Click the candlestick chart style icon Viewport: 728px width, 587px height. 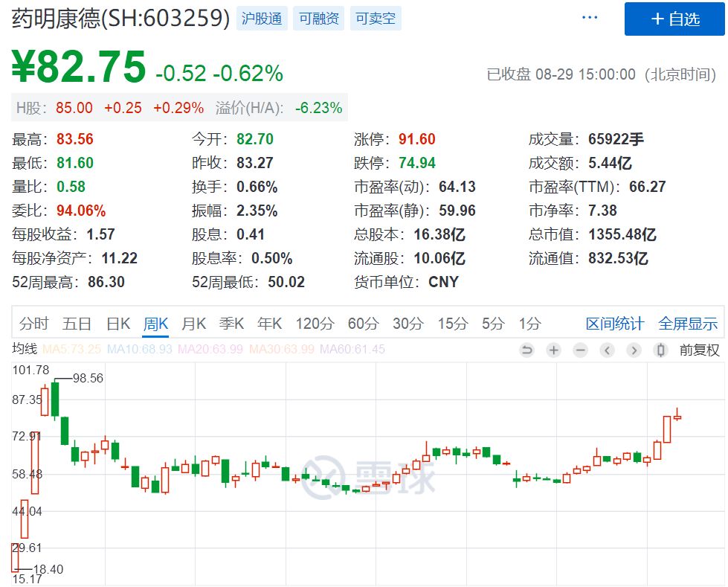pos(660,350)
